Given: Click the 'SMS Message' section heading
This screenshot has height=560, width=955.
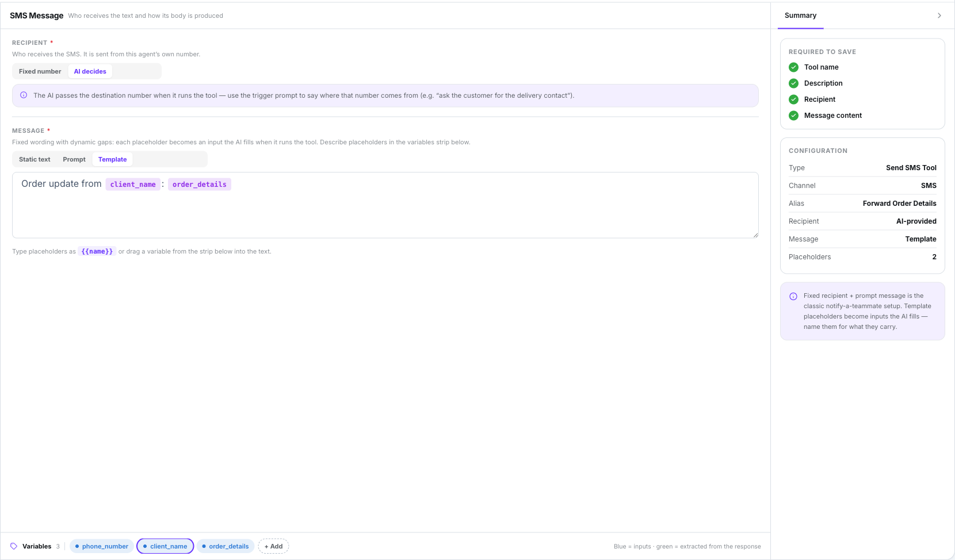Looking at the screenshot, I should (x=37, y=16).
